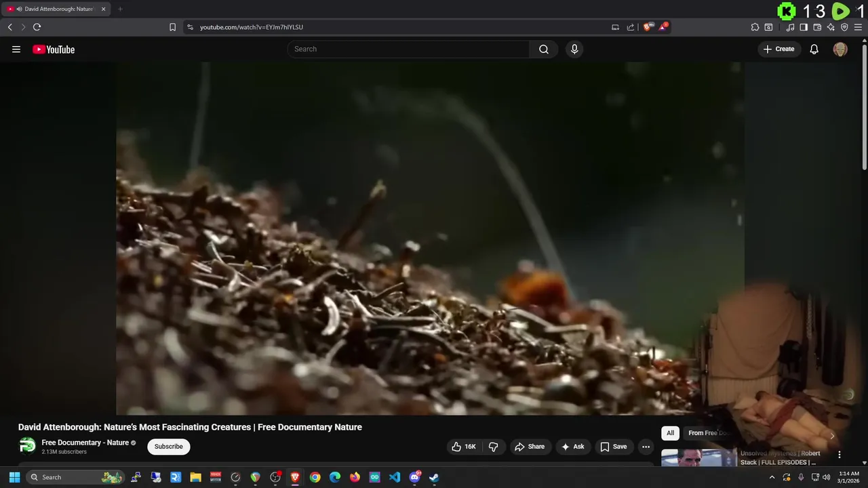Reload the page with the refresh icon
This screenshot has height=488, width=868.
pos(37,27)
